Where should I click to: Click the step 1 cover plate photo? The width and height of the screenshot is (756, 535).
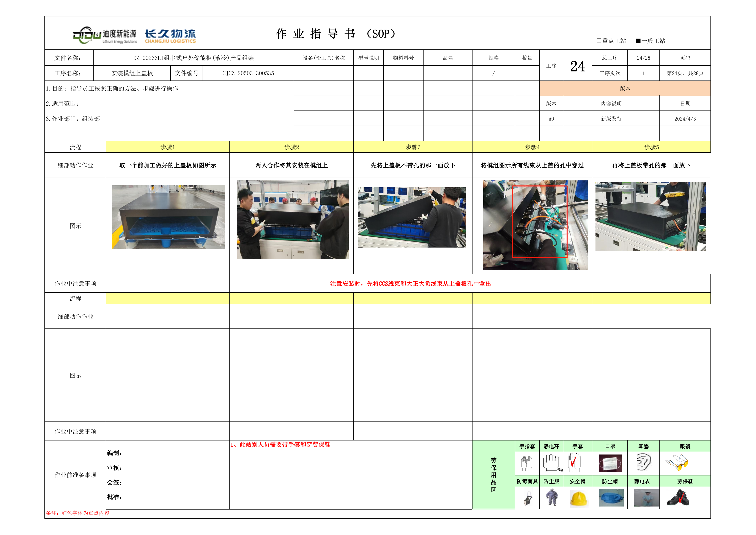click(x=168, y=217)
